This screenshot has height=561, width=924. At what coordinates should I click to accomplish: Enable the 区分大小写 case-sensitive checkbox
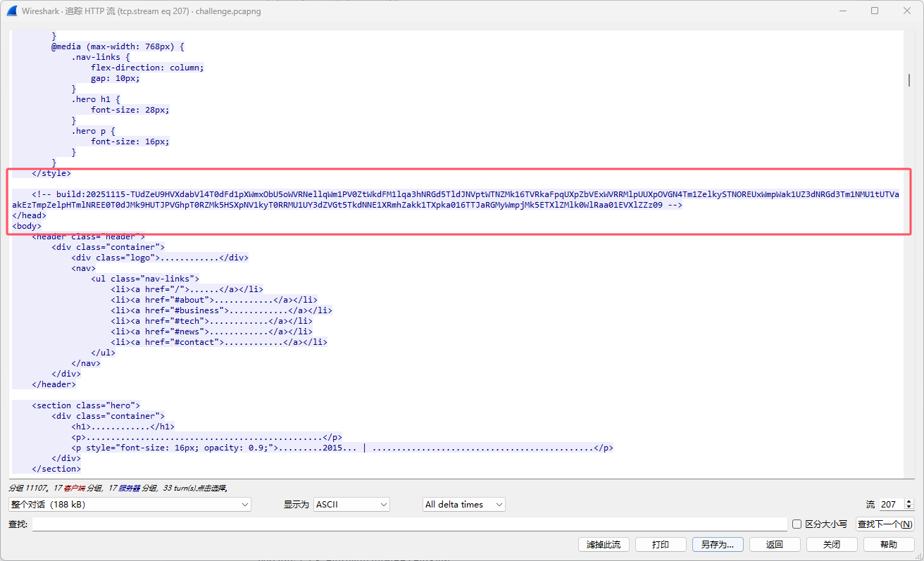(x=797, y=524)
